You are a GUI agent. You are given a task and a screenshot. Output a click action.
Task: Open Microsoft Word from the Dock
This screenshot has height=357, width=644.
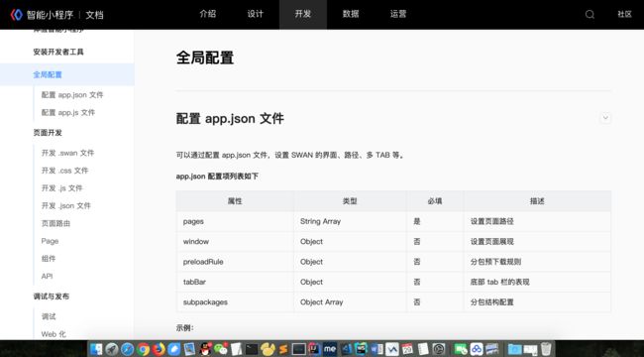pyautogui.click(x=376, y=349)
